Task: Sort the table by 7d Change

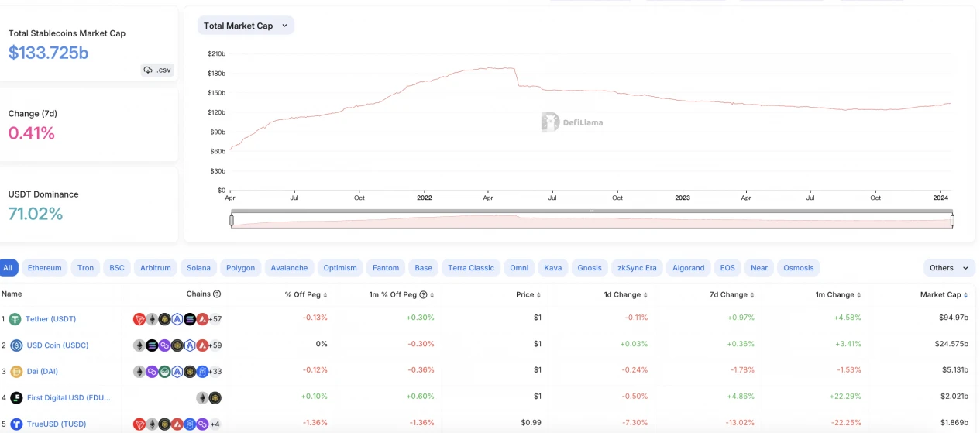Action: tap(730, 295)
